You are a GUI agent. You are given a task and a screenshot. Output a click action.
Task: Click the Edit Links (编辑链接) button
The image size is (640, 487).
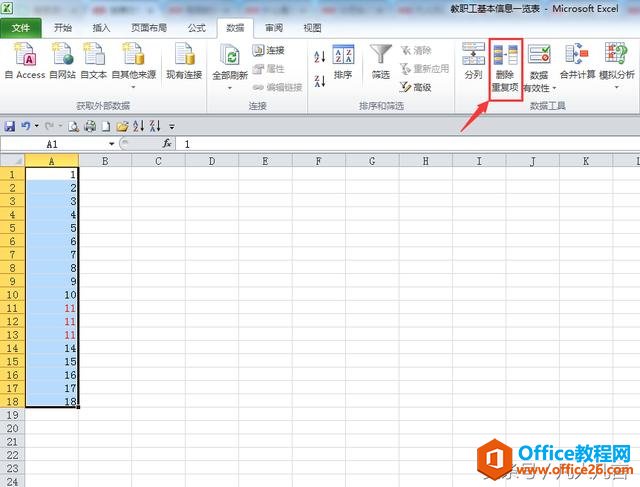coord(277,87)
